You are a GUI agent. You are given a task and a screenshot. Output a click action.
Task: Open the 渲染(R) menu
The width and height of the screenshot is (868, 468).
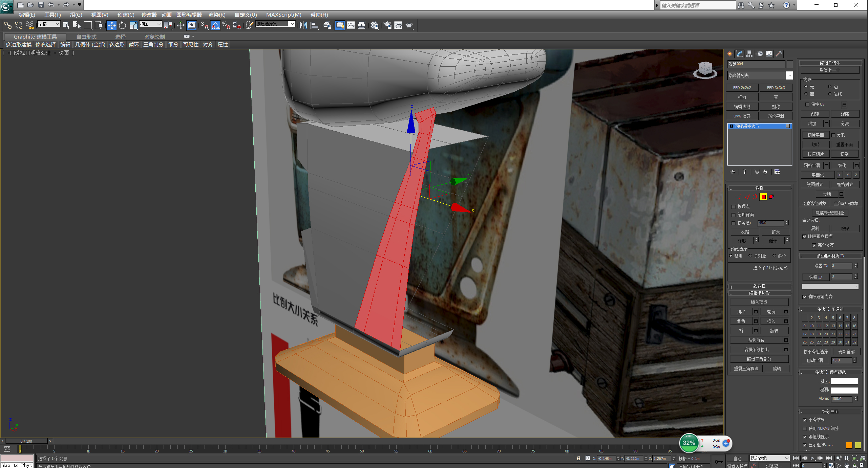click(217, 15)
